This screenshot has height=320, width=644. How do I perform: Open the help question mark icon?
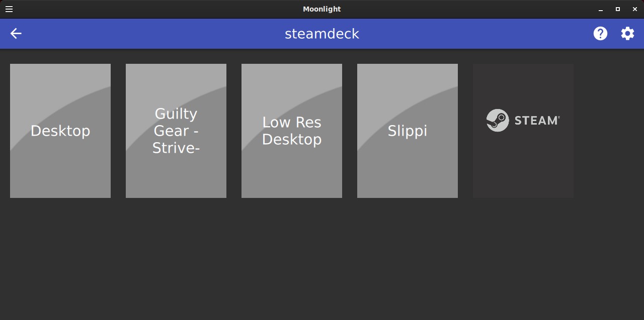pos(600,34)
